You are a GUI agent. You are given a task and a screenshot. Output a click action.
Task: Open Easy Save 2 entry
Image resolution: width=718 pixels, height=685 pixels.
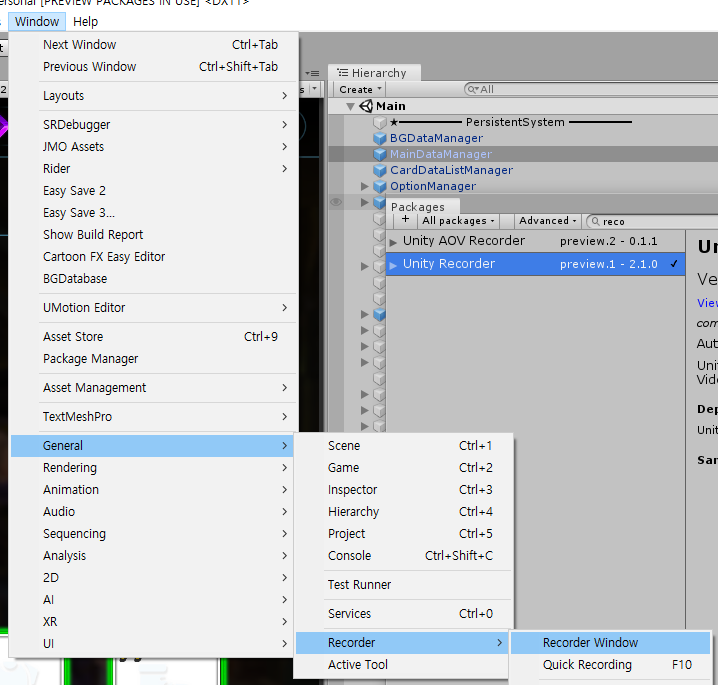153,190
